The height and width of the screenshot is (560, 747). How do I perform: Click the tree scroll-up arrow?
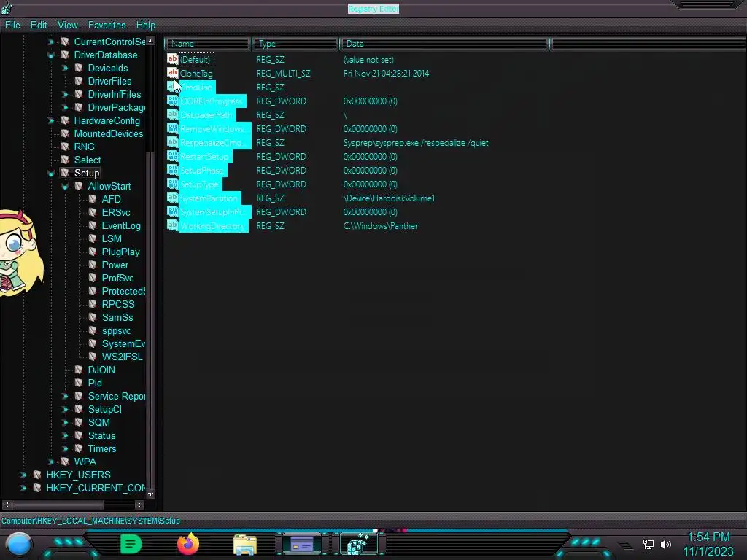click(150, 41)
